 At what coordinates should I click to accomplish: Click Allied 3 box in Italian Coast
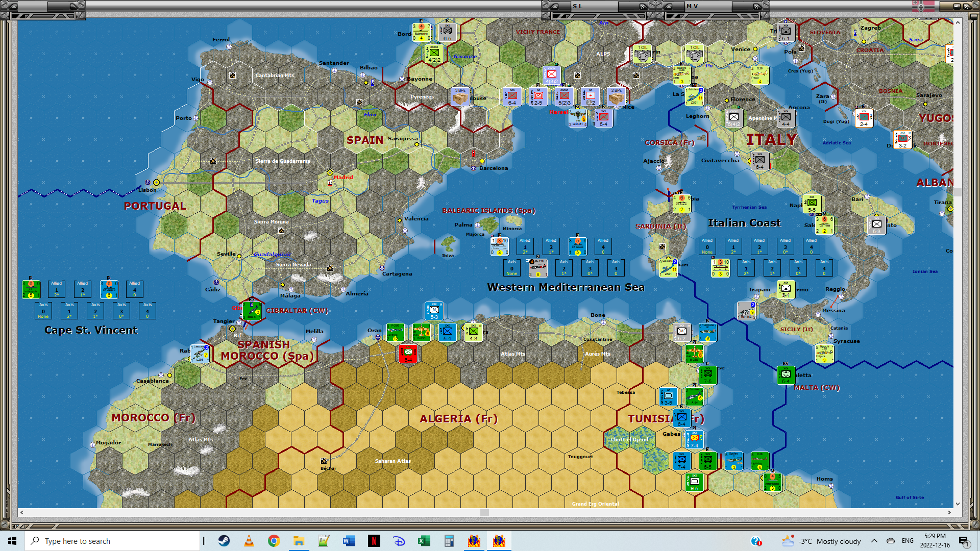click(x=786, y=246)
